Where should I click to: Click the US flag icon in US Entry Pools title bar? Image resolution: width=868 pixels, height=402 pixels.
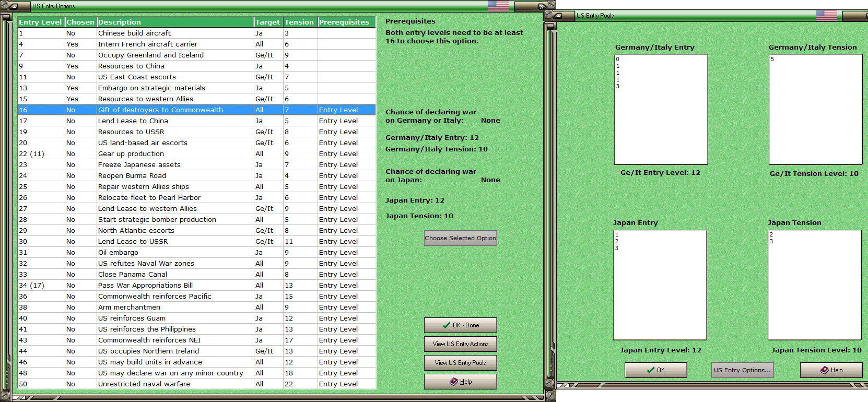(826, 16)
